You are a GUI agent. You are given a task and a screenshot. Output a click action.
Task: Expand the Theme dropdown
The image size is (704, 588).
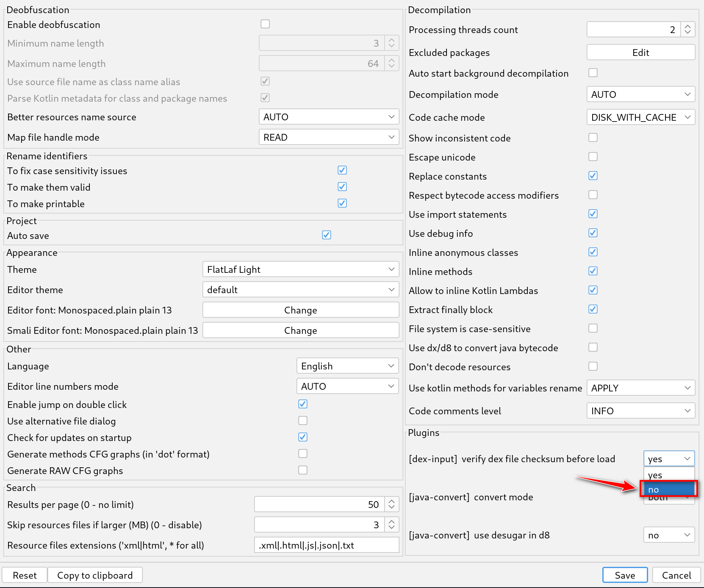300,269
